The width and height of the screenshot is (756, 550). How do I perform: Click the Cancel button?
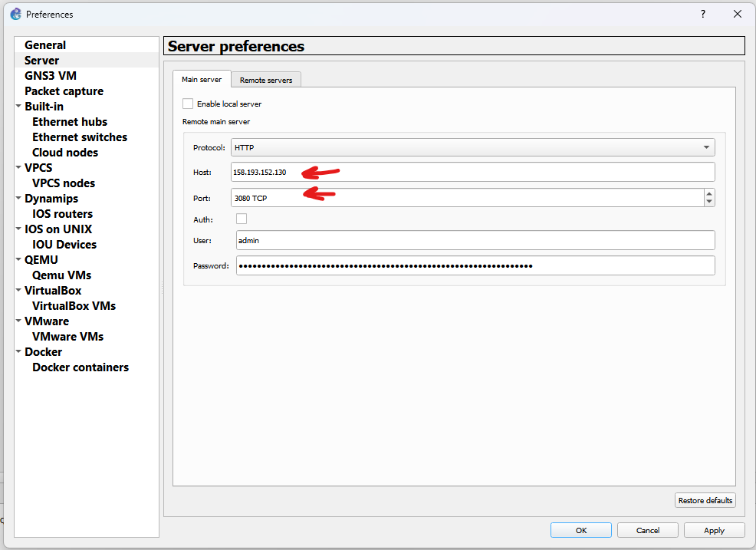click(x=648, y=530)
